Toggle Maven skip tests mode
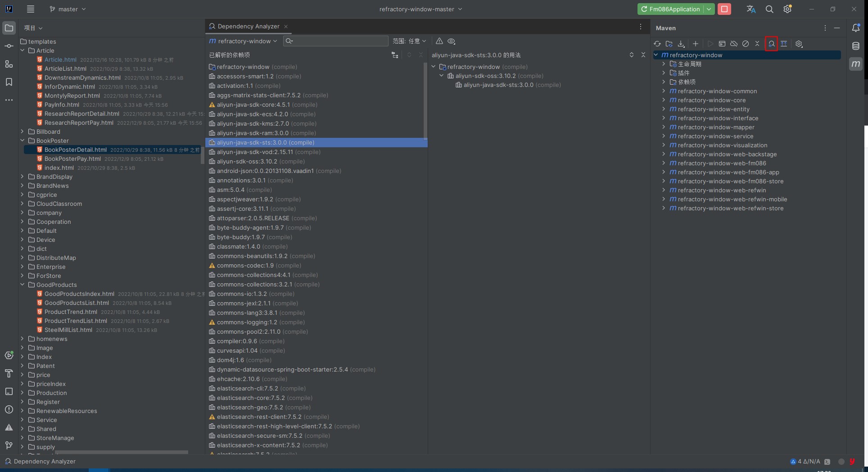 746,44
